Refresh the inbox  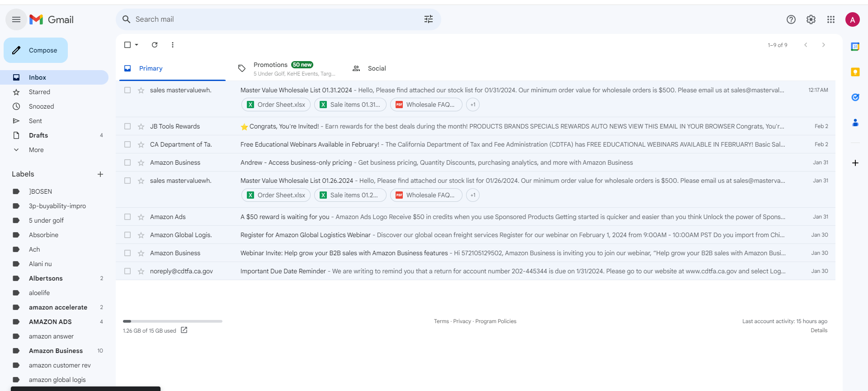[155, 45]
